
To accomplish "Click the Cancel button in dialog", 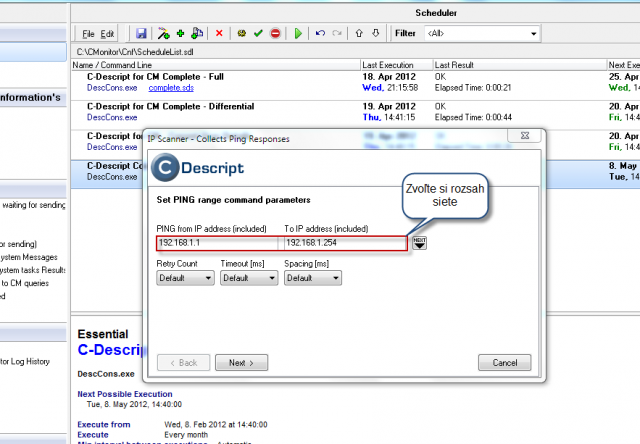I will click(x=504, y=362).
